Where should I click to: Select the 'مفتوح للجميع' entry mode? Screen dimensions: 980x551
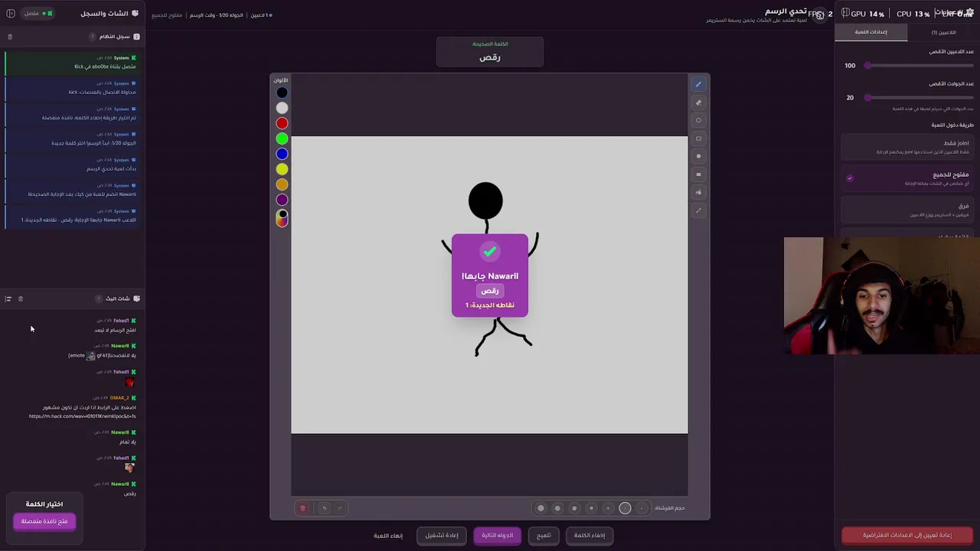pyautogui.click(x=907, y=178)
